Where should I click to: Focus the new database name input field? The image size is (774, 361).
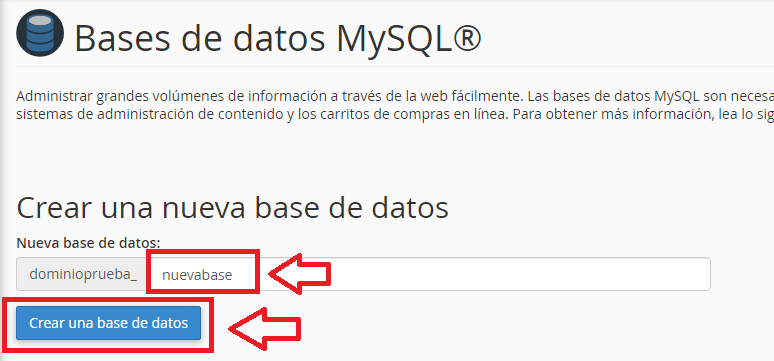point(429,274)
